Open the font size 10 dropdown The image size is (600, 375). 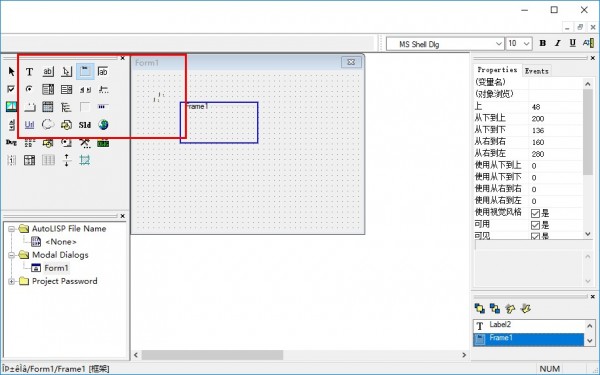[x=527, y=44]
